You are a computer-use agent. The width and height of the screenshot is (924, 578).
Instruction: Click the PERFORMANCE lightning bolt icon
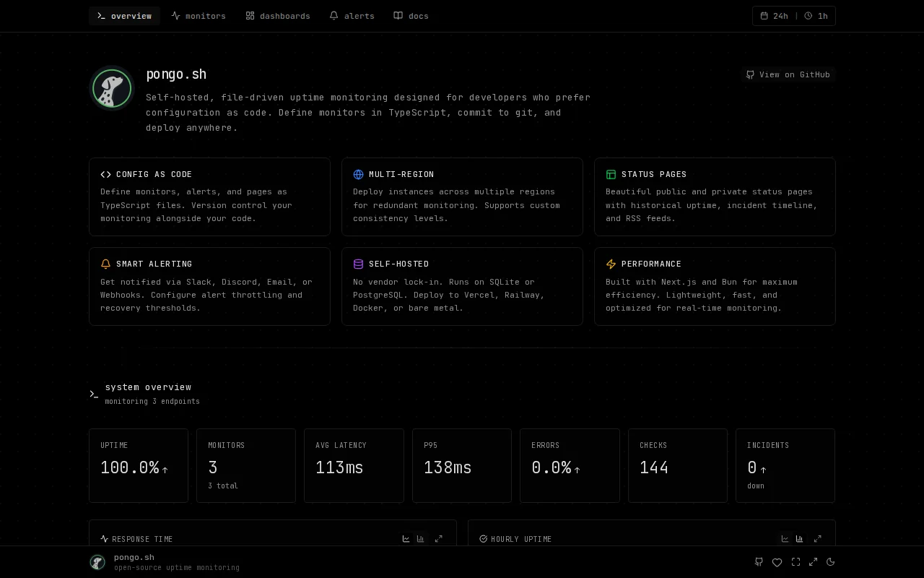(x=611, y=264)
